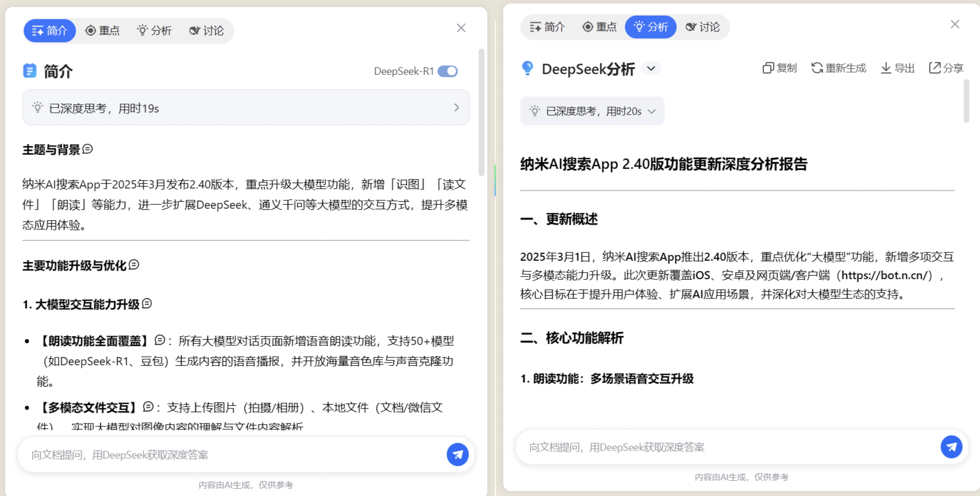Click the DeepSeek-R1 label text
Image resolution: width=980 pixels, height=496 pixels.
[x=404, y=71]
